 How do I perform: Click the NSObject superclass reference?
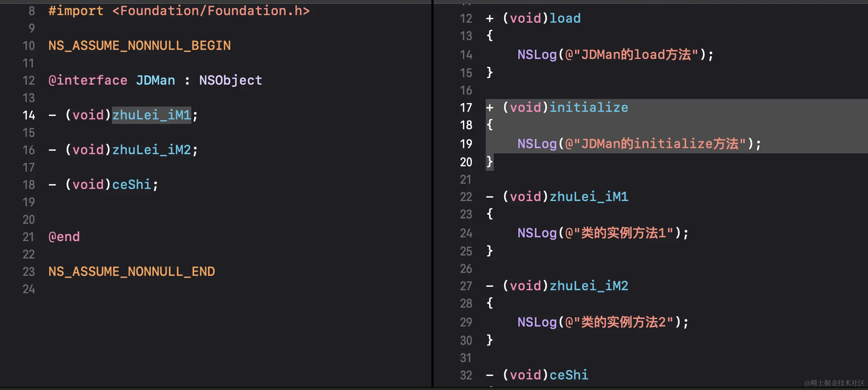(x=230, y=80)
